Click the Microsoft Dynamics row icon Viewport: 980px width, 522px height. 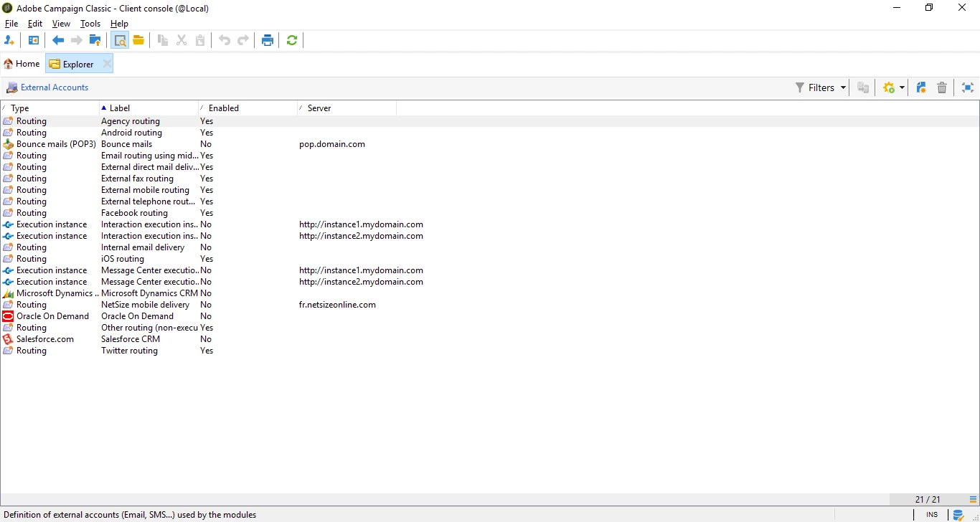tap(8, 293)
